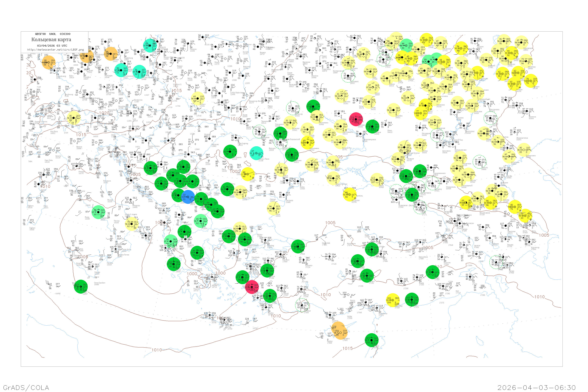Select the cyan Dresden-Klotzsche 10488 station circle
The width and height of the screenshot is (588, 392).
tap(139, 72)
